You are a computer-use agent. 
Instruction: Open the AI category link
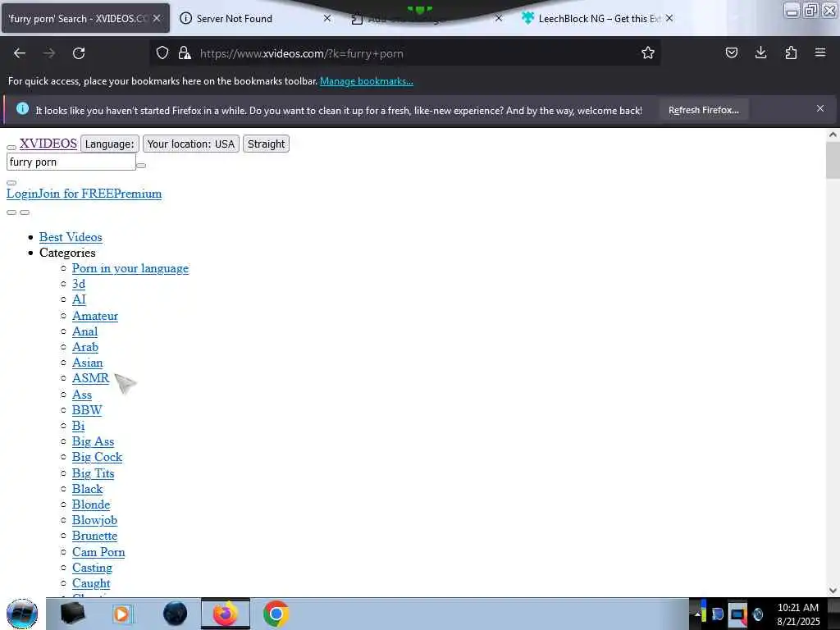79,299
